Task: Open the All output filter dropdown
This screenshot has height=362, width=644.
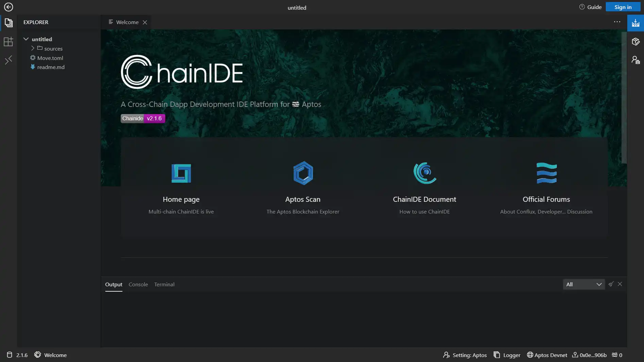Action: (x=583, y=285)
